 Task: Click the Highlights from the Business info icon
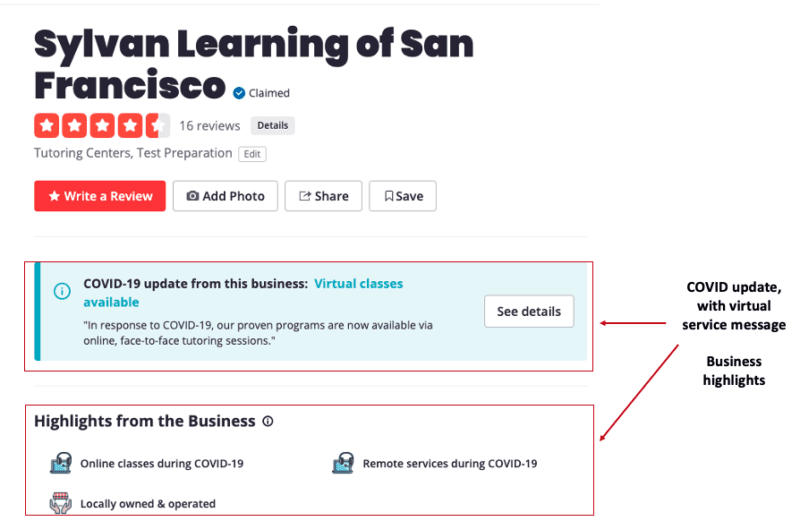coord(268,422)
